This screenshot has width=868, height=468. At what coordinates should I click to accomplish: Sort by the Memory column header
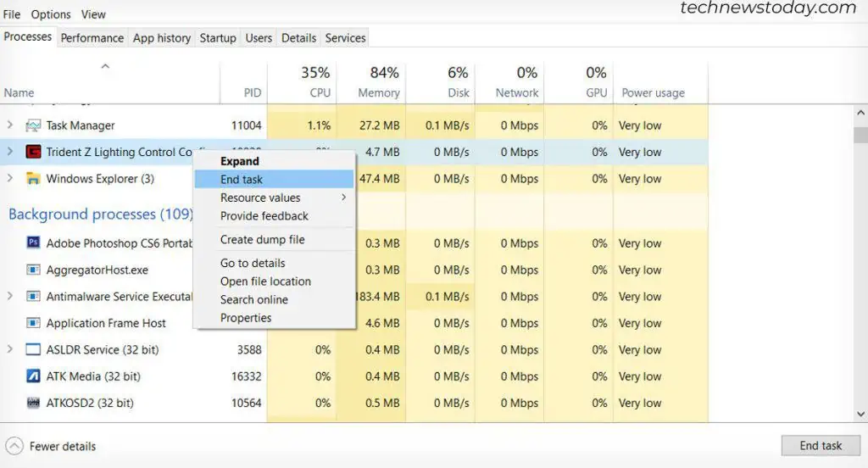pos(371,82)
